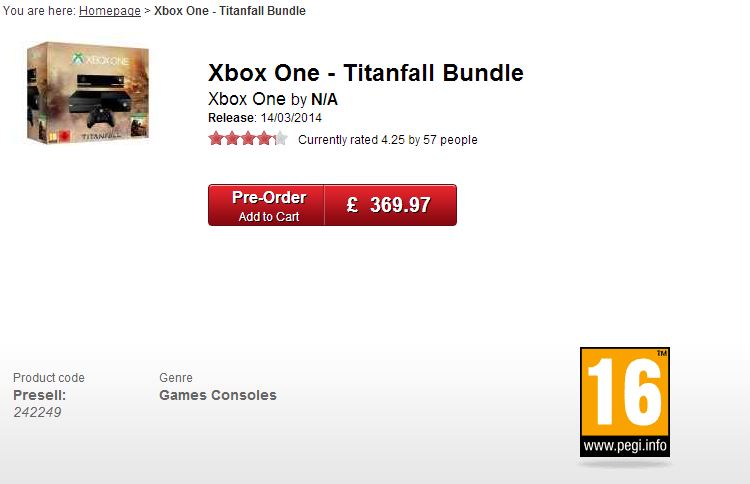Screen dimensions: 750x484
Task: Click the Xbox One - Titanfall Bundle heading
Action: pos(365,73)
